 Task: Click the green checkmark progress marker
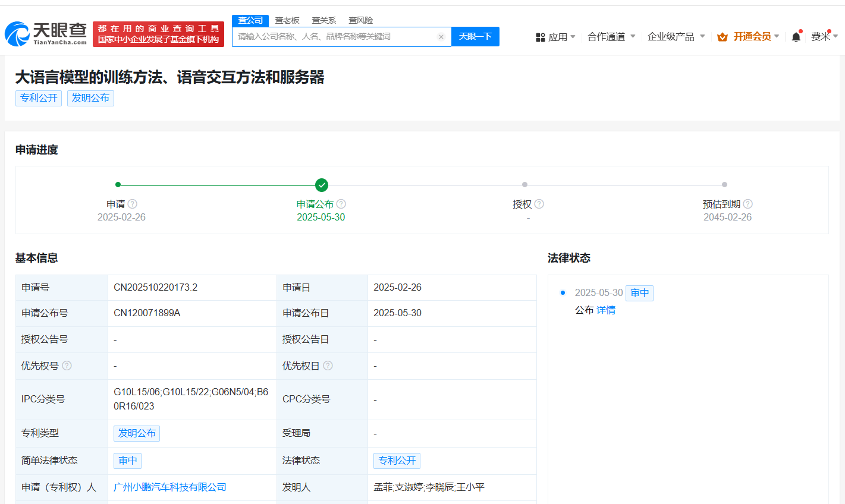tap(321, 185)
